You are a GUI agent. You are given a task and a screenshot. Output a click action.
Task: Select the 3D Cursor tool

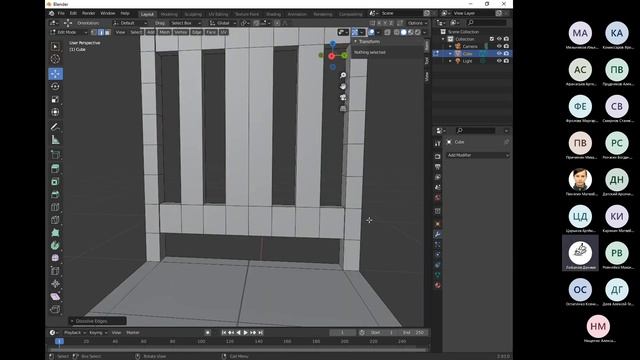tap(56, 59)
